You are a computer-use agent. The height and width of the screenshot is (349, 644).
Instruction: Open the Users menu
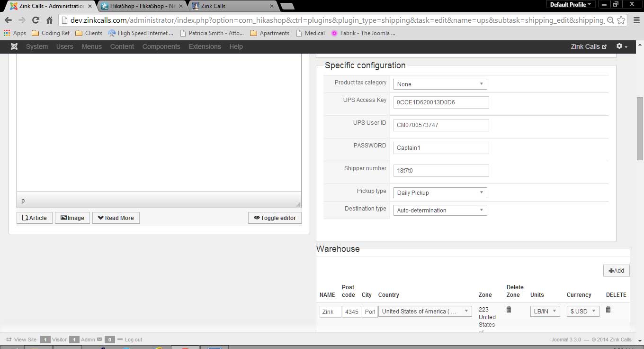click(65, 46)
